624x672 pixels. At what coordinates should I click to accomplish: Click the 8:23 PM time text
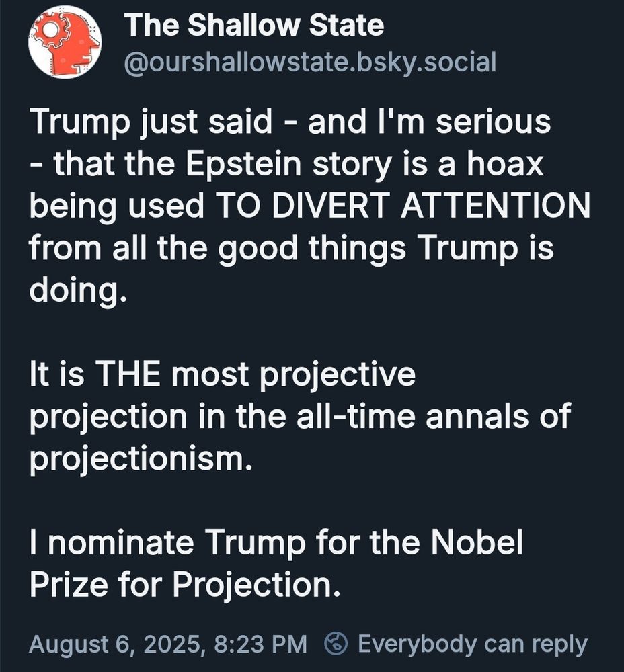(x=260, y=644)
